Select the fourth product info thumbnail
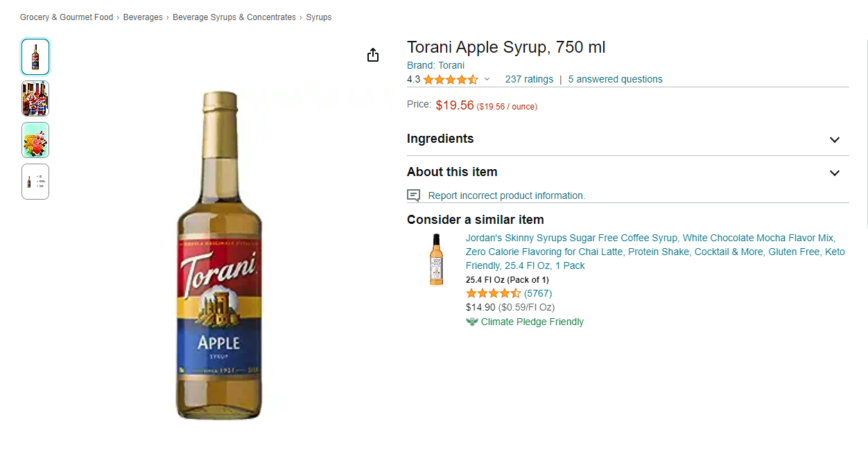 [35, 182]
